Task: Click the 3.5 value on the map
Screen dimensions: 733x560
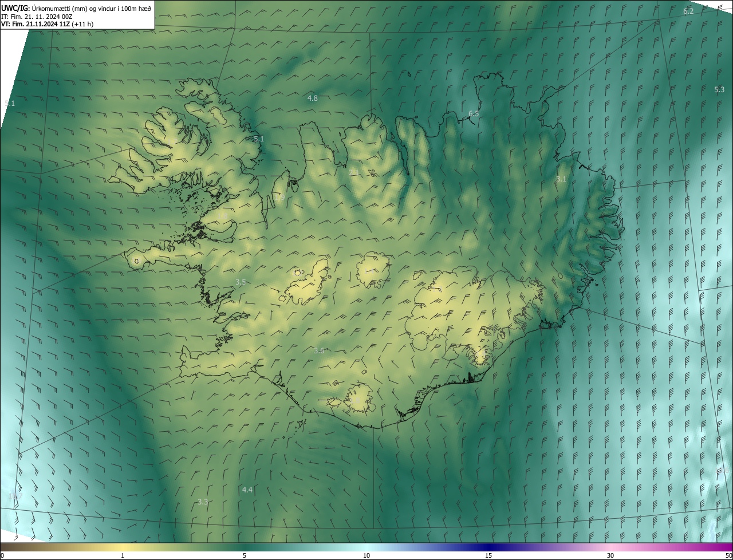Action: 241,282
